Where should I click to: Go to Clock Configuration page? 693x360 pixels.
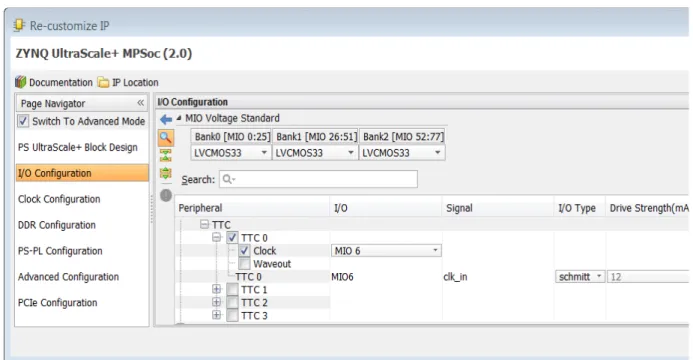59,199
